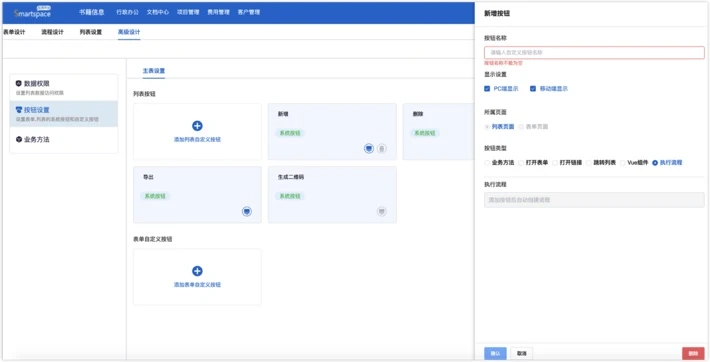This screenshot has width=710, height=362.
Task: Confirm the new button with 确认
Action: click(495, 353)
